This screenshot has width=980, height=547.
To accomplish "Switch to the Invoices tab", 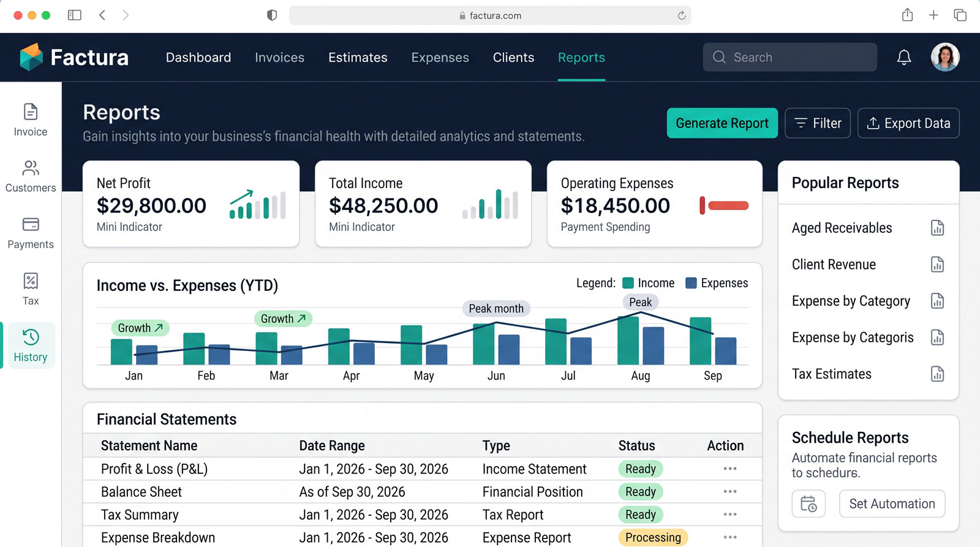I will (279, 58).
